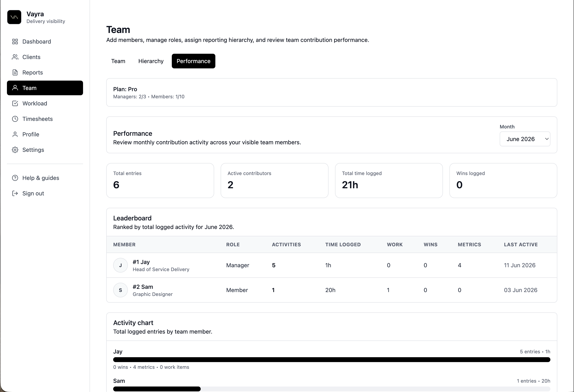
Task: Open Timesheets section
Action: pos(45,119)
